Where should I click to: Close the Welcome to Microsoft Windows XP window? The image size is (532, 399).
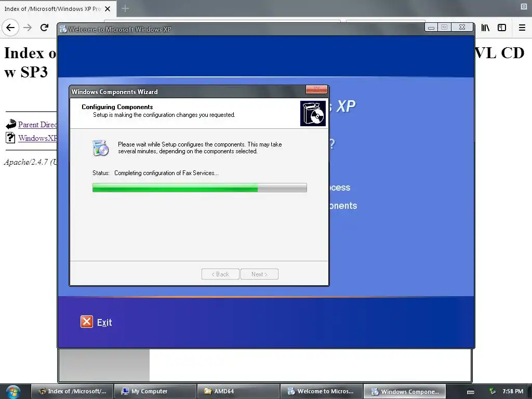pos(462,28)
